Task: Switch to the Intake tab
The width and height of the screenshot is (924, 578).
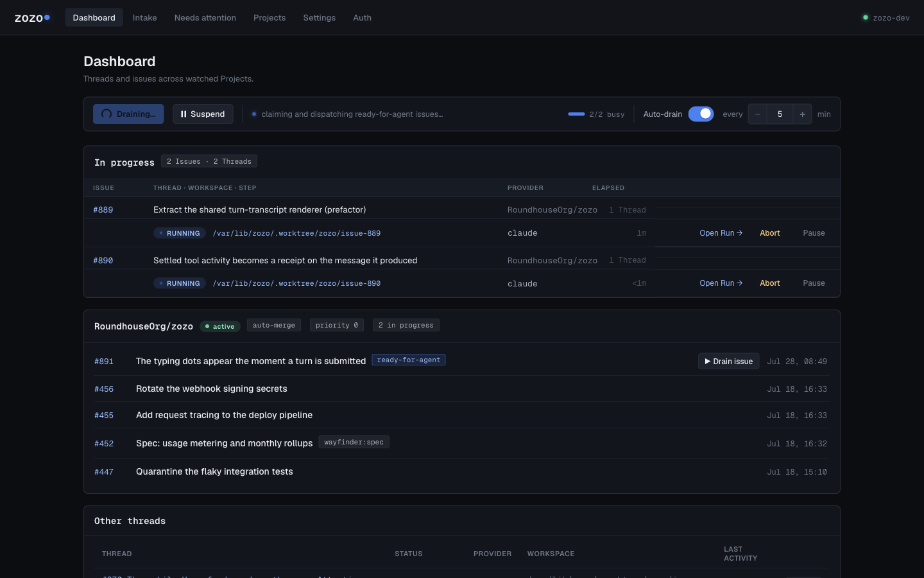Action: point(144,17)
